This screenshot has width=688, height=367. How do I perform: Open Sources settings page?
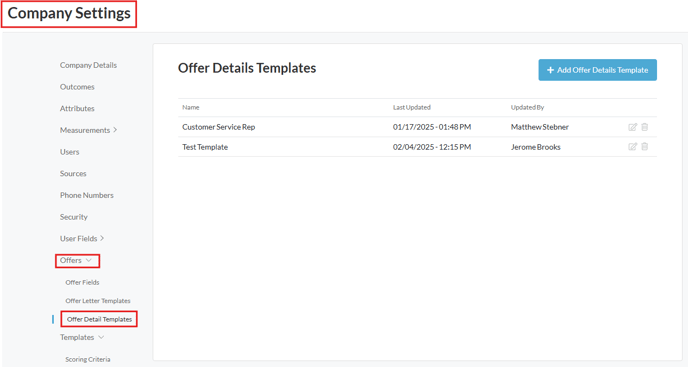(x=73, y=173)
